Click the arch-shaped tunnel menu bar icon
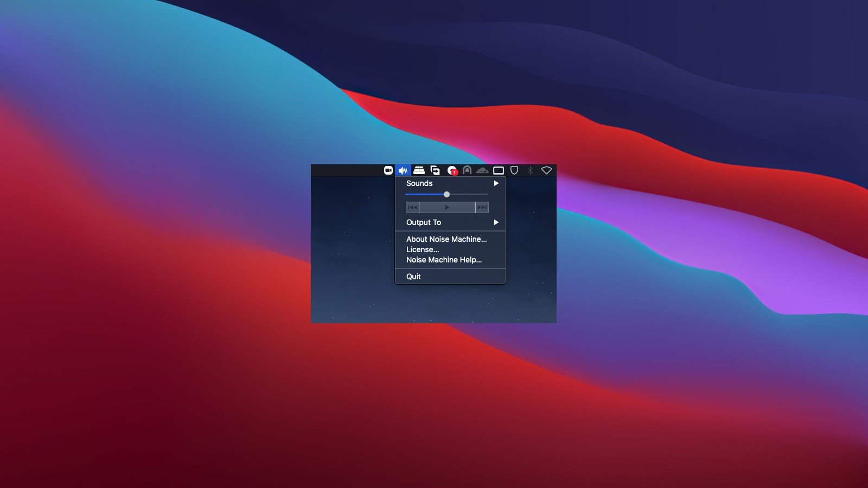This screenshot has width=868, height=488. point(467,170)
